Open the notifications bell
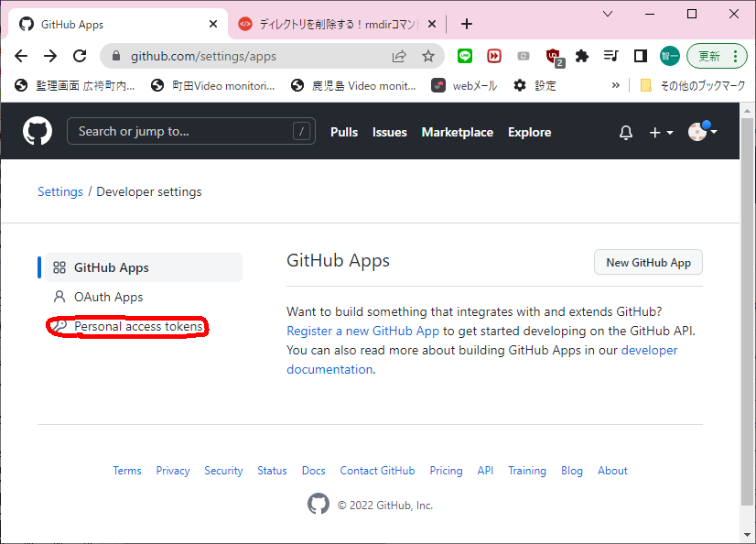The height and width of the screenshot is (544, 756). click(626, 132)
